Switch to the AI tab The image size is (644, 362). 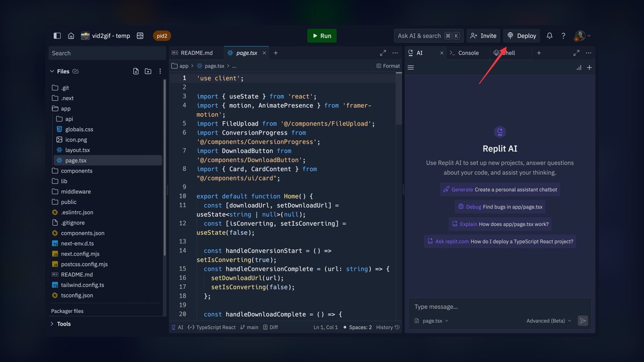coord(419,53)
